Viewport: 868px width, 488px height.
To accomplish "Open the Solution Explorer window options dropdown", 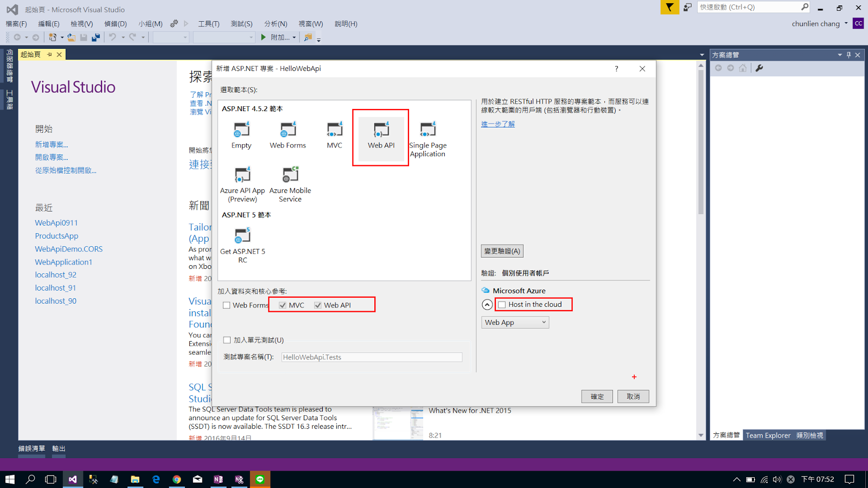I will 840,55.
